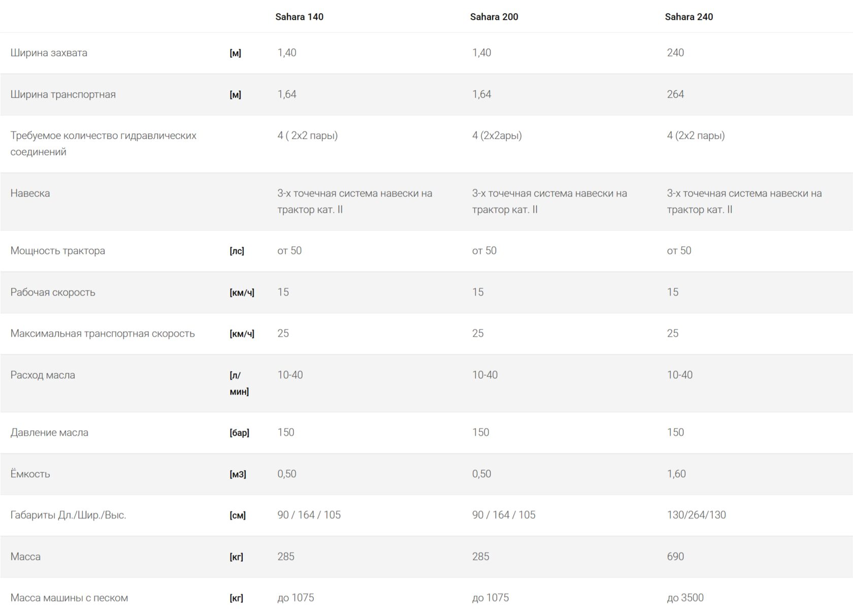The height and width of the screenshot is (616, 853).
Task: Click Sahara 240 dimensions 130/264/130
Action: coord(696,515)
